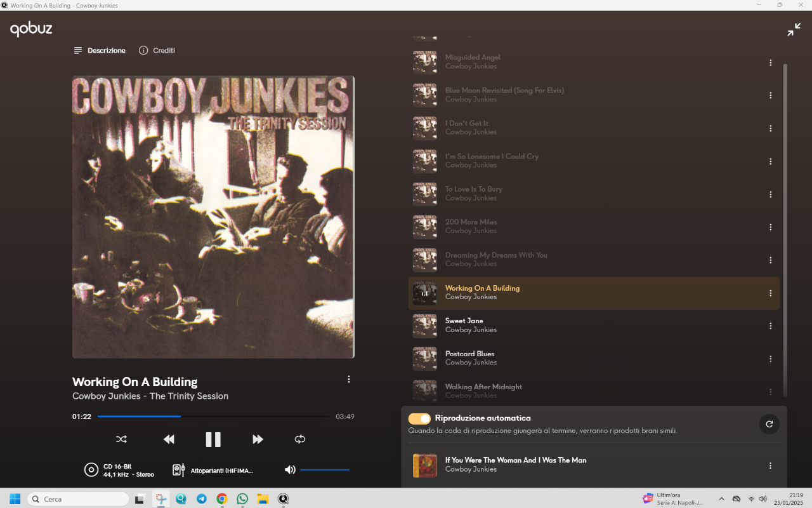Switch to the Descrizione tab
This screenshot has height=508, width=812.
pos(100,50)
